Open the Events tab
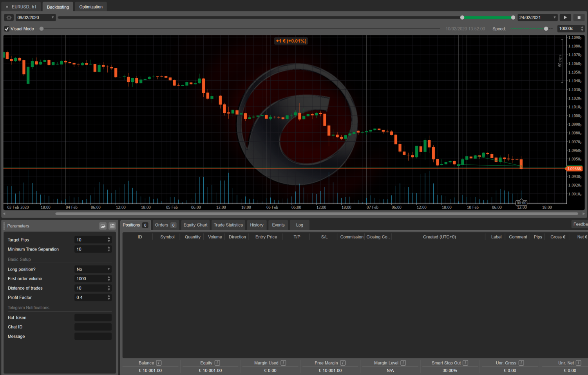This screenshot has height=375, width=588. (278, 225)
